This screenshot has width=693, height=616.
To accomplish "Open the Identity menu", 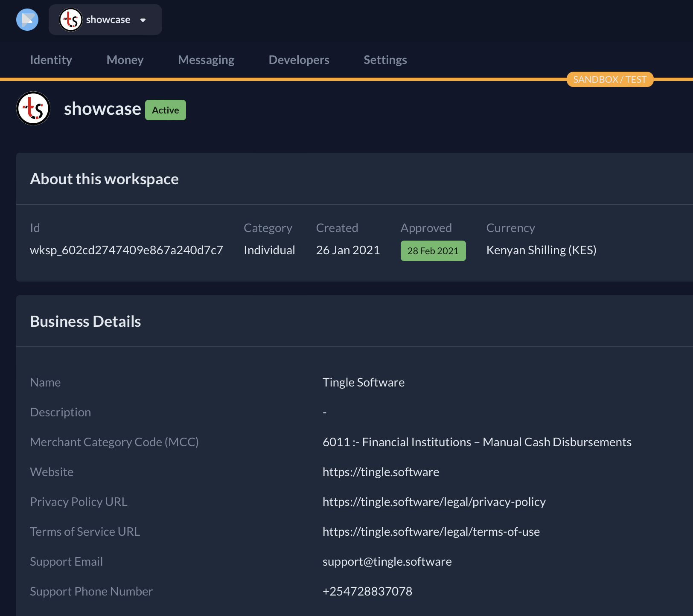I will point(51,60).
